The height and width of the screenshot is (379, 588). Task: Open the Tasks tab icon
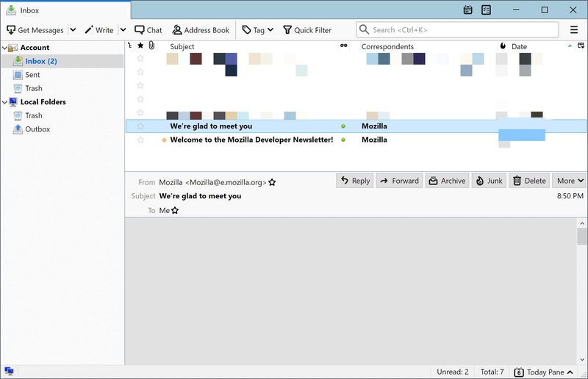pyautogui.click(x=486, y=10)
